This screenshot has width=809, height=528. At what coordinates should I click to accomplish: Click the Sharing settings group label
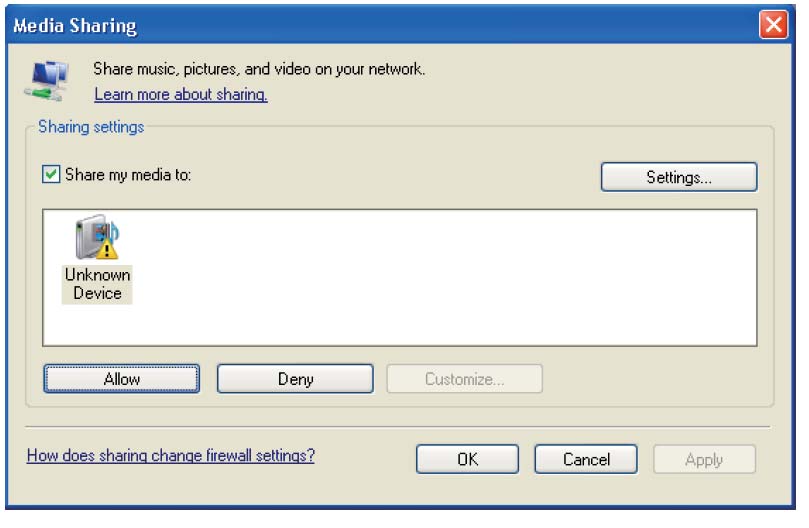[91, 127]
